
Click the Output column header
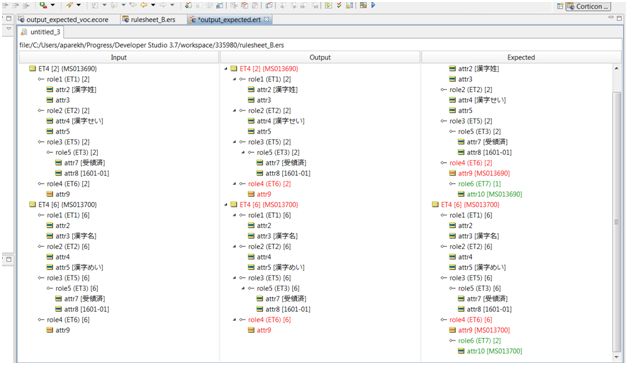320,57
